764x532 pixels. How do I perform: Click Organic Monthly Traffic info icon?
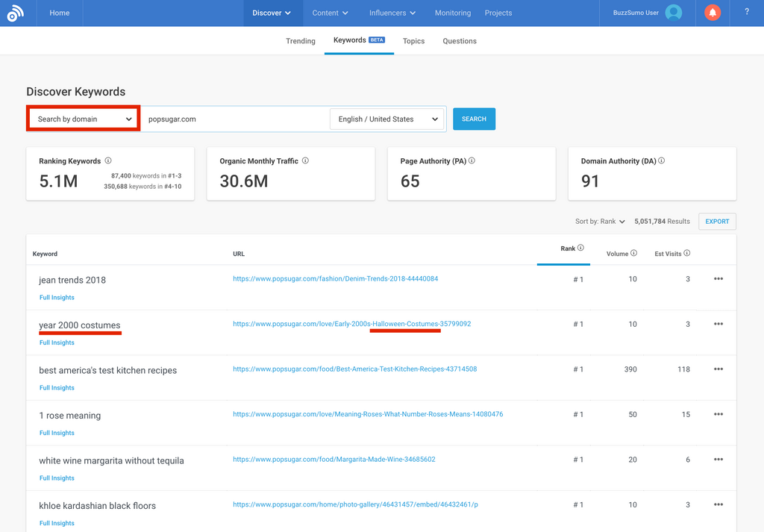305,161
